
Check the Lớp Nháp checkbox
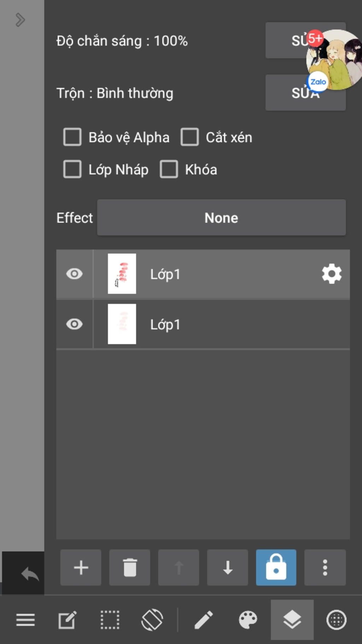click(72, 169)
